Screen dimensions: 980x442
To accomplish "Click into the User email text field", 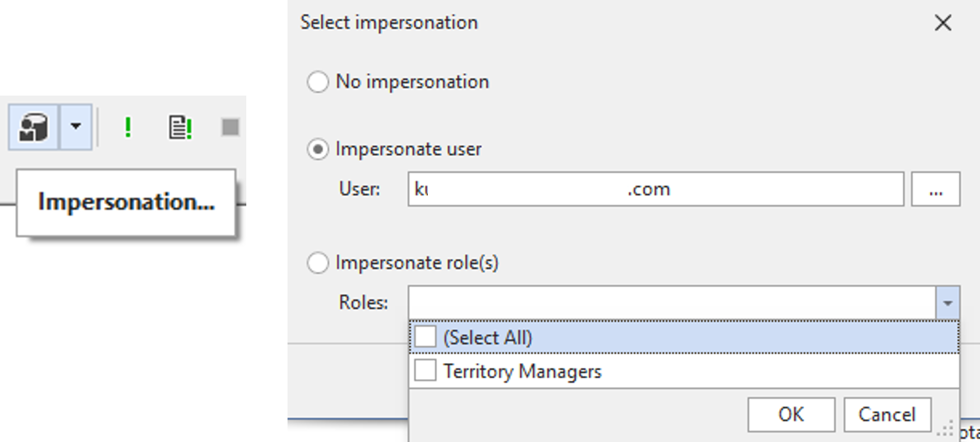I will coord(655,189).
